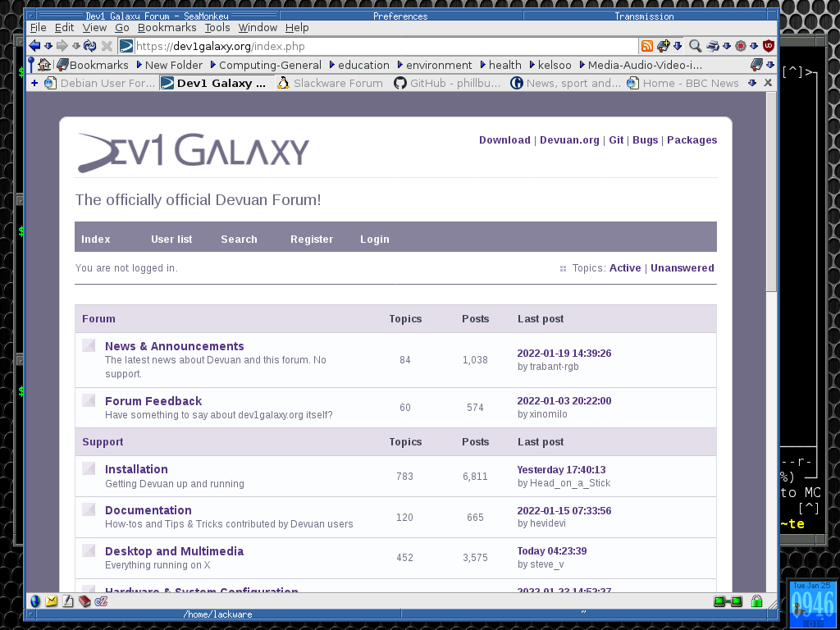Reload the page with the Reload icon
Screen dimensions: 840x630
coord(90,46)
